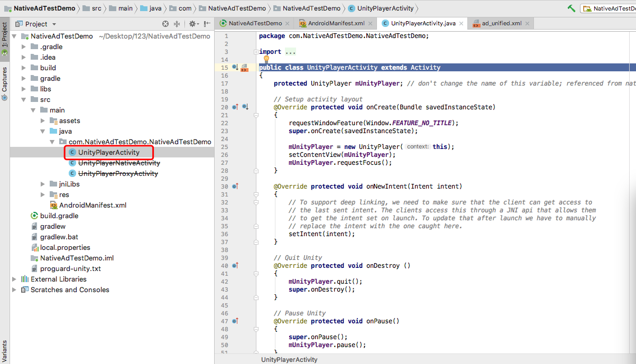Click the override gutter icon on line 47
636x364 pixels.
(235, 321)
